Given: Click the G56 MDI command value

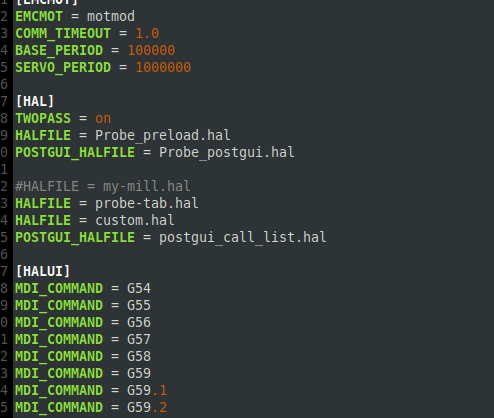Looking at the screenshot, I should (x=139, y=322).
